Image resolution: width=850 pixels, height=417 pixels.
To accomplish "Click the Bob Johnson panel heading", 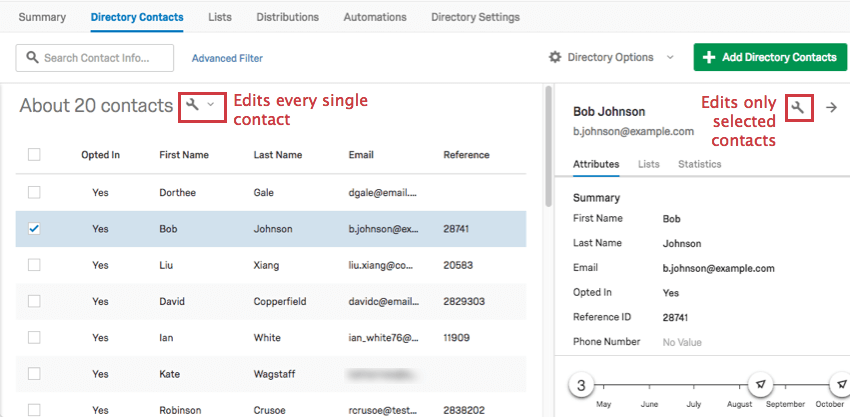I will point(609,112).
